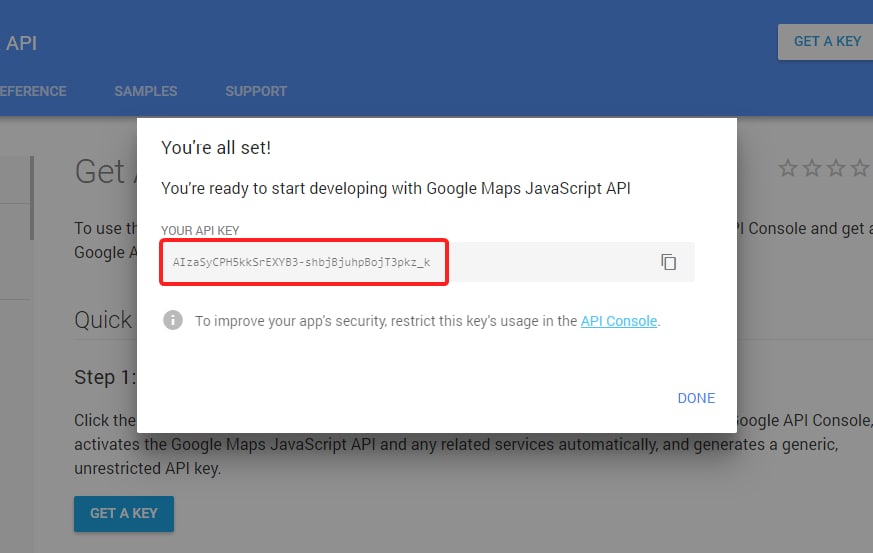Rate the page with the third star

pos(836,168)
